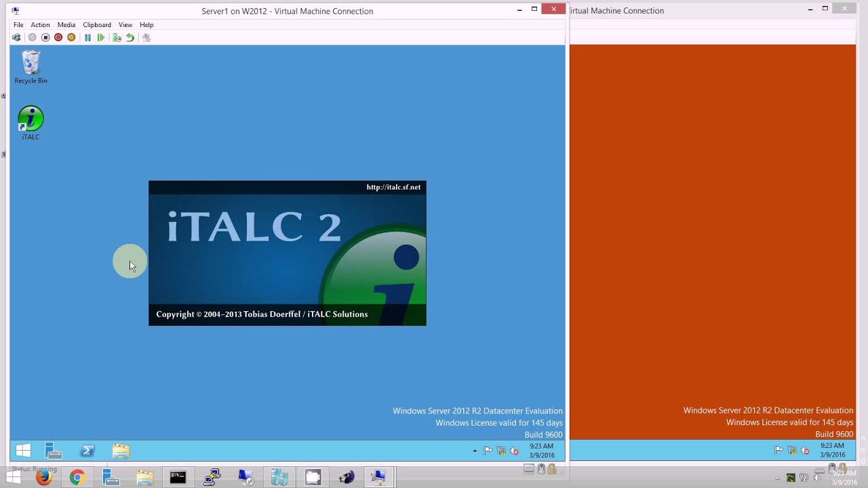Screen dimensions: 868x488
Task: Open the network computers icon in host taskbar
Action: [x=212, y=477]
